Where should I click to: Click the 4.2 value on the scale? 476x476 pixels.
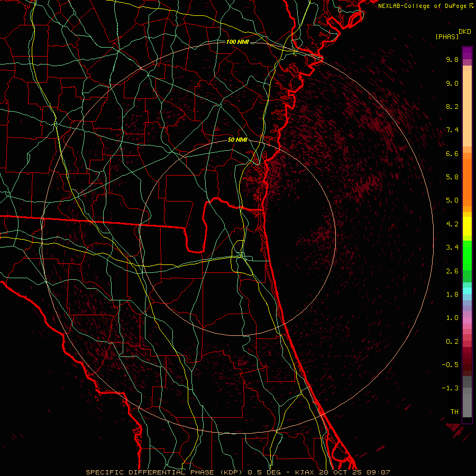[452, 224]
